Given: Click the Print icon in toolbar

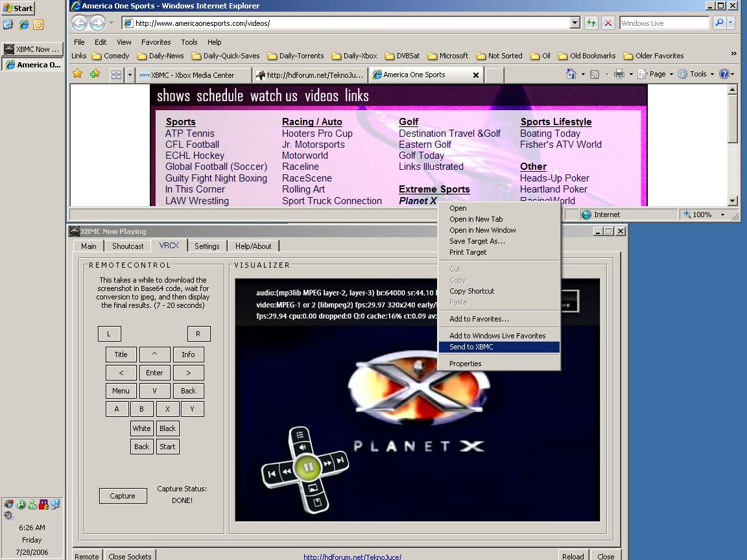Looking at the screenshot, I should coord(619,74).
